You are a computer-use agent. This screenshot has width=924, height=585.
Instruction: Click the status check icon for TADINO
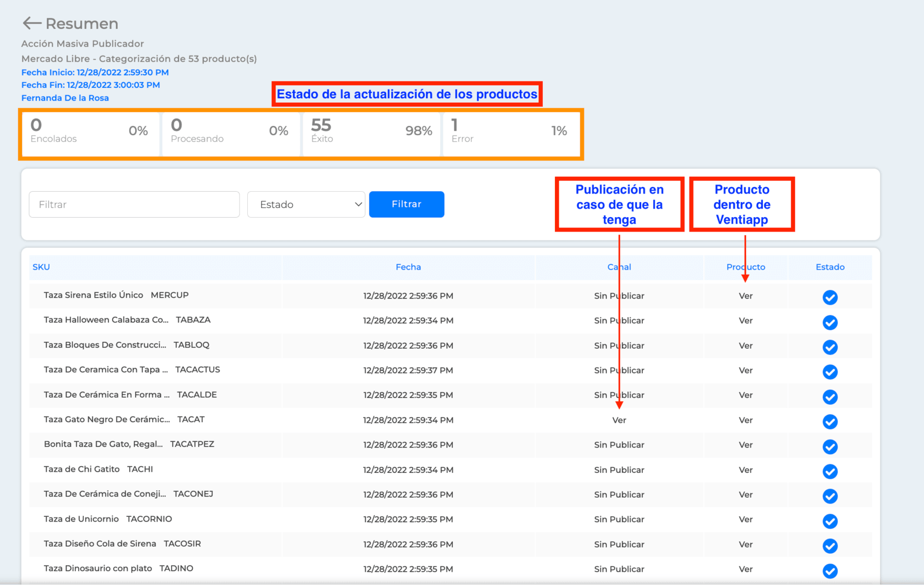click(x=830, y=570)
